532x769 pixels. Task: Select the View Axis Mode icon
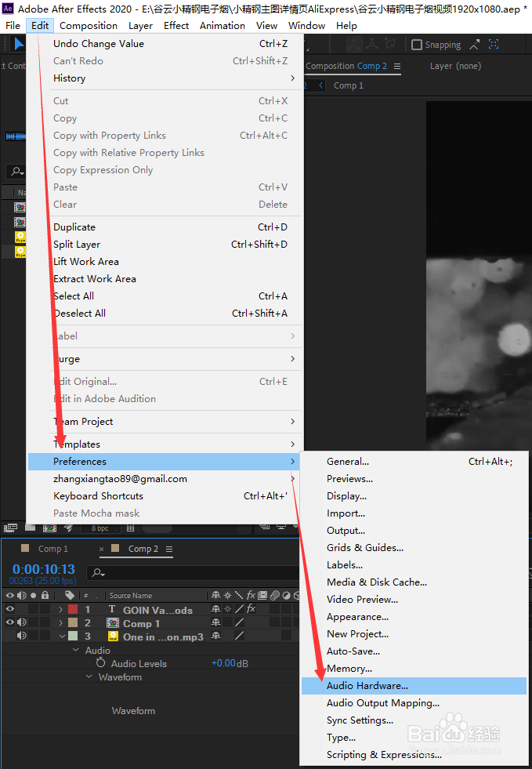tap(390, 44)
